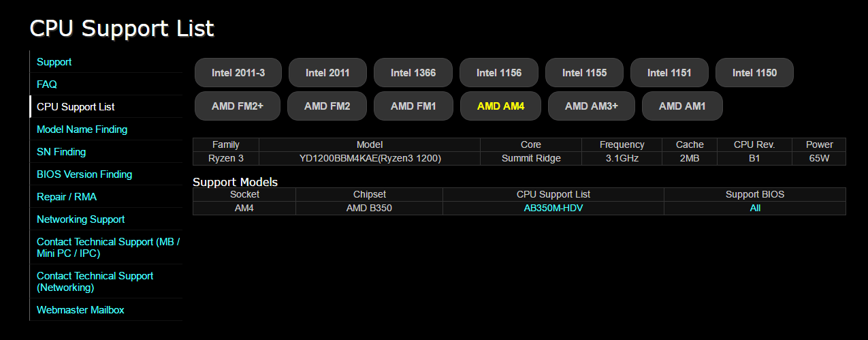The height and width of the screenshot is (340, 868).
Task: Select AMD AM1 socket button
Action: [682, 106]
